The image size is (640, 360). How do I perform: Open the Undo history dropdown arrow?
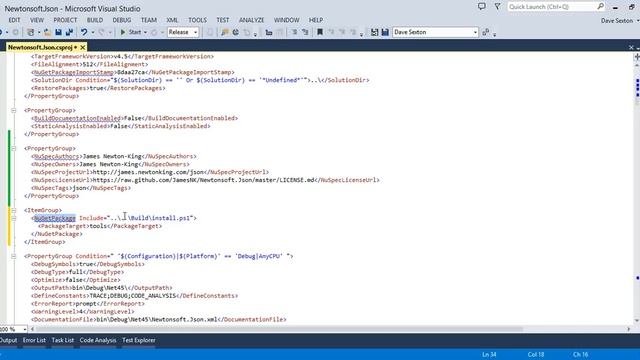(93, 32)
